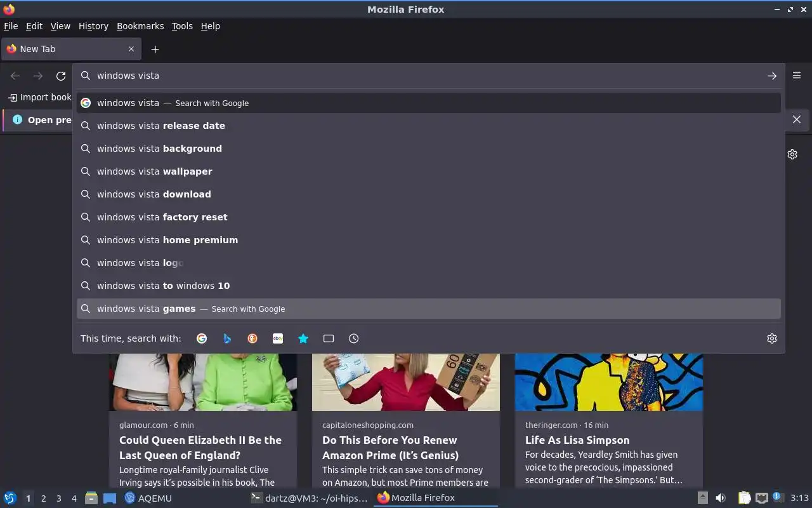Screen dimensions: 812x508
Task: Open the History menu
Action: (93, 26)
